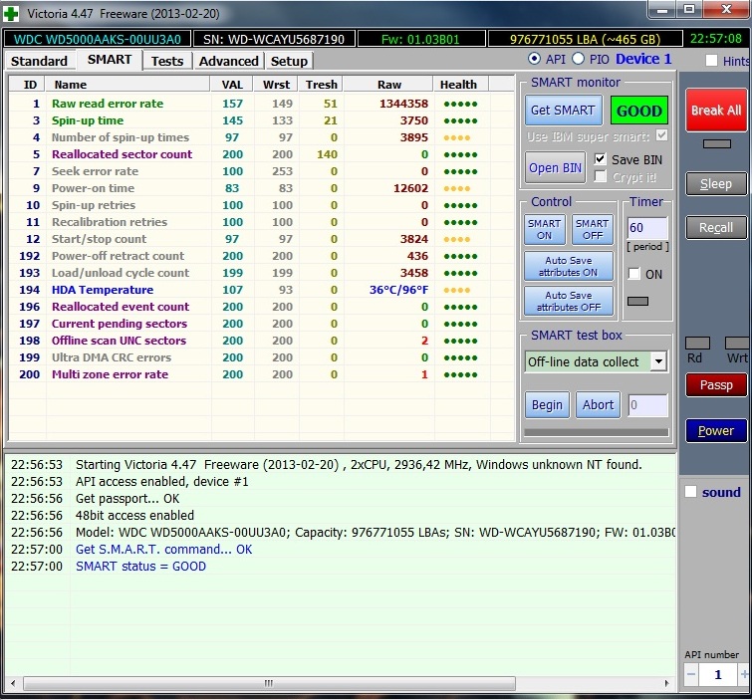Click the log scrollbar right arrow

[x=666, y=683]
